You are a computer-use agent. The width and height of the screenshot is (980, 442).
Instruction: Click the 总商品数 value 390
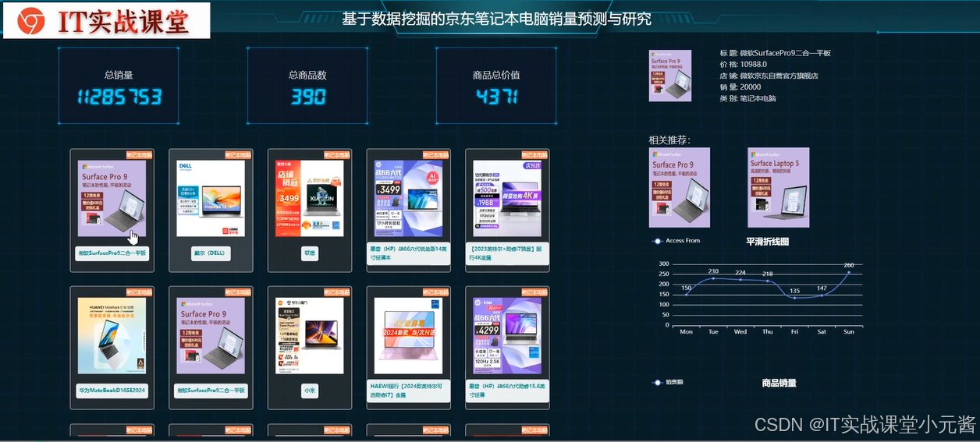click(x=308, y=97)
